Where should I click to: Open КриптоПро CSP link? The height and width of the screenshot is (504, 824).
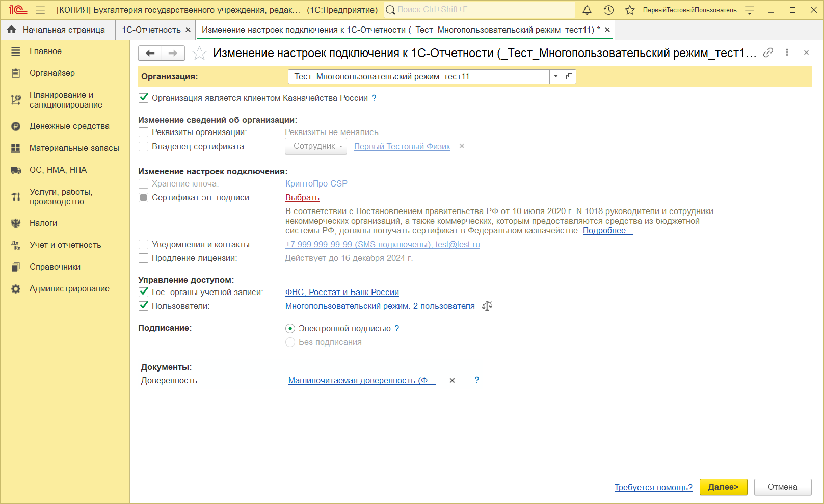[x=316, y=183]
